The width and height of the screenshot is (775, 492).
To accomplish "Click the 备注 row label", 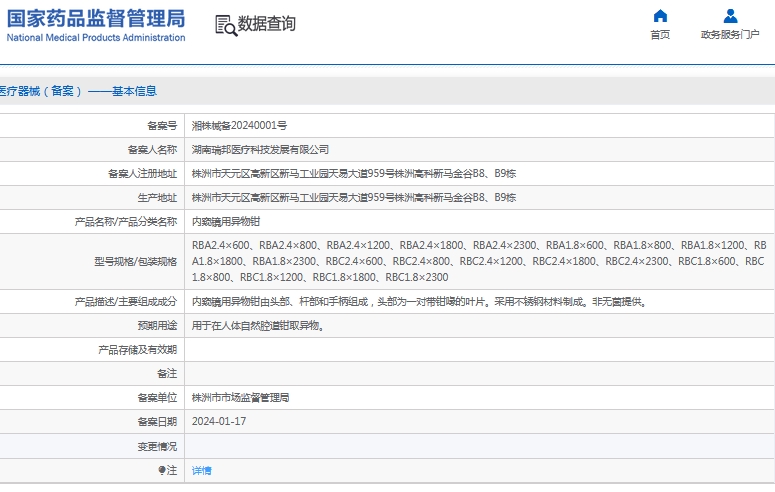I will [x=167, y=374].
